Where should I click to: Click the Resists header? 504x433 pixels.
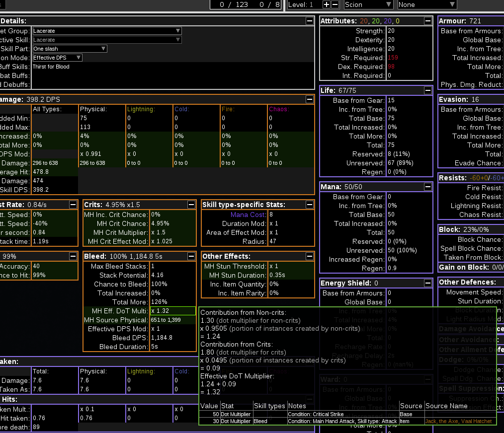pyautogui.click(x=471, y=178)
